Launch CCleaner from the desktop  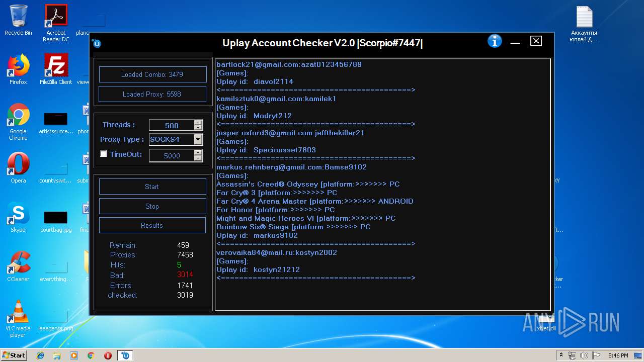tap(18, 266)
